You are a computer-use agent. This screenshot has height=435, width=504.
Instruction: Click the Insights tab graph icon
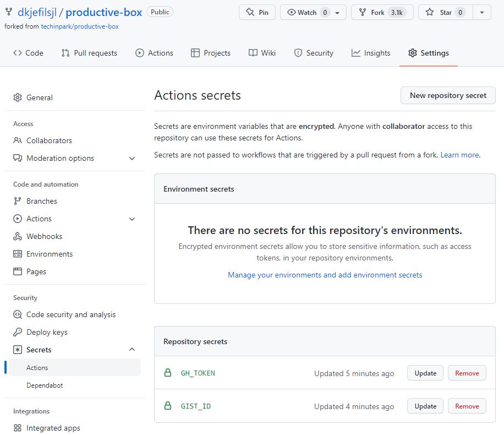[x=355, y=53]
